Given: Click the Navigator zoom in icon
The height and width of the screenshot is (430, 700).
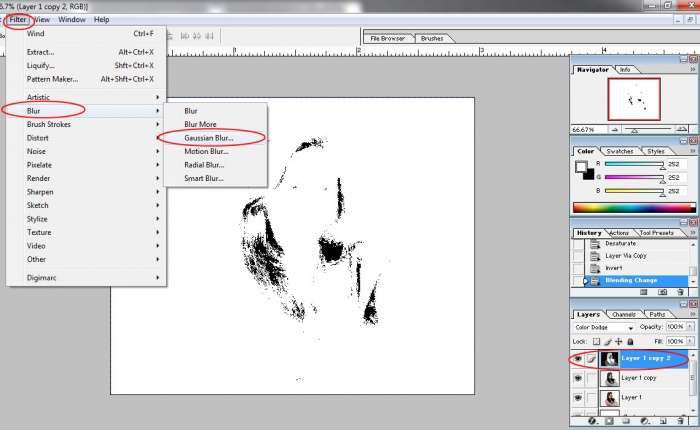Looking at the screenshot, I should (681, 129).
